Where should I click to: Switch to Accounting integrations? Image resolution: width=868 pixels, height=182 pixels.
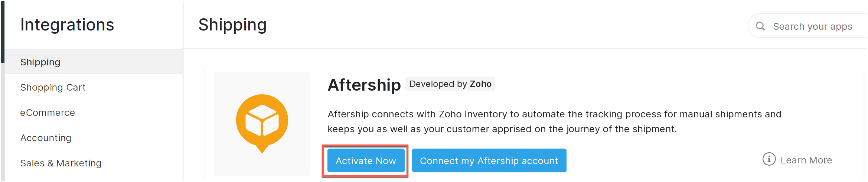tap(46, 138)
